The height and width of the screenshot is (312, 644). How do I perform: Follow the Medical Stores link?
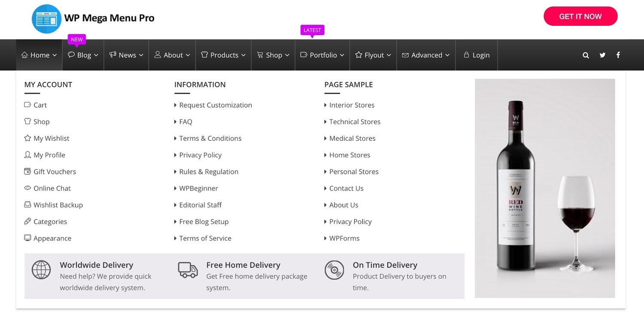pos(352,138)
